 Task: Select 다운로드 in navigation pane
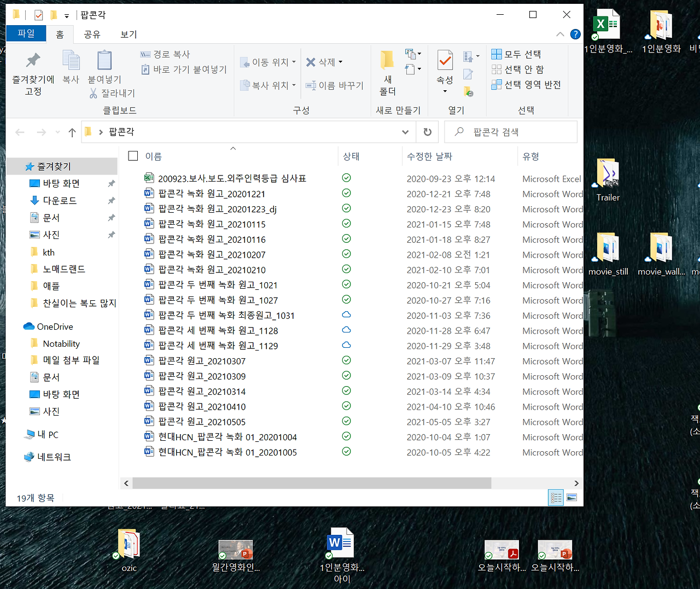point(60,201)
